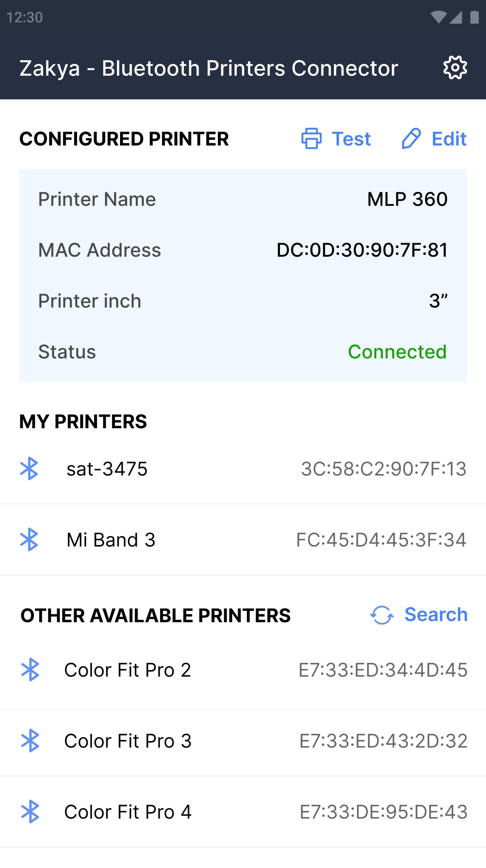Click the Bluetooth icon for Mi Band 3

(x=29, y=539)
